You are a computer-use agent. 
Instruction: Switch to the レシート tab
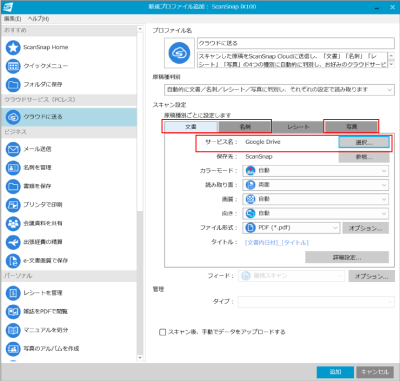click(x=298, y=127)
